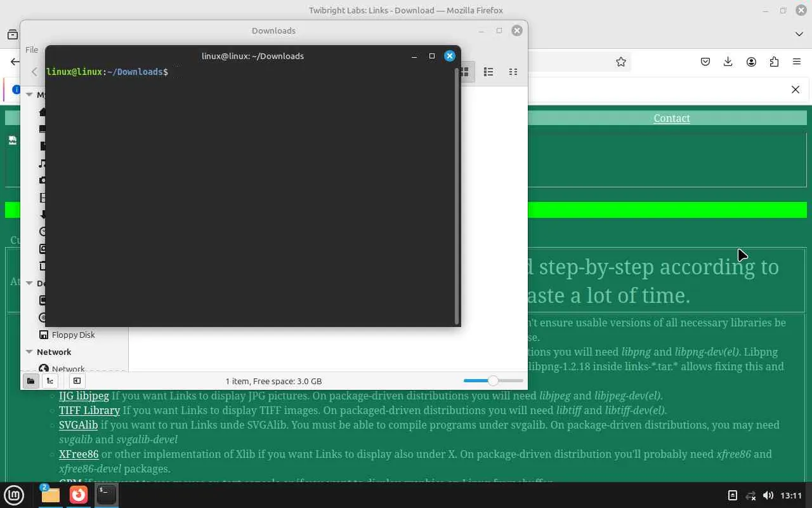Bookmark this page with the star icon

[x=621, y=62]
